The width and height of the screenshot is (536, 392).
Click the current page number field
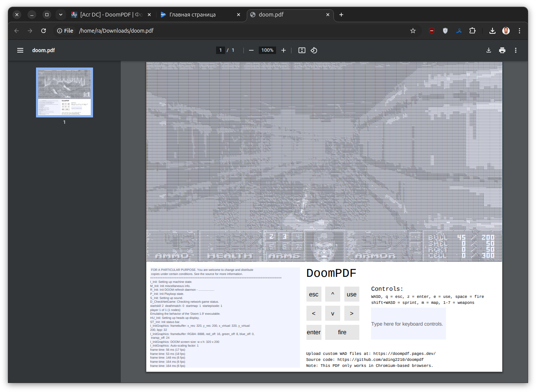pyautogui.click(x=221, y=50)
